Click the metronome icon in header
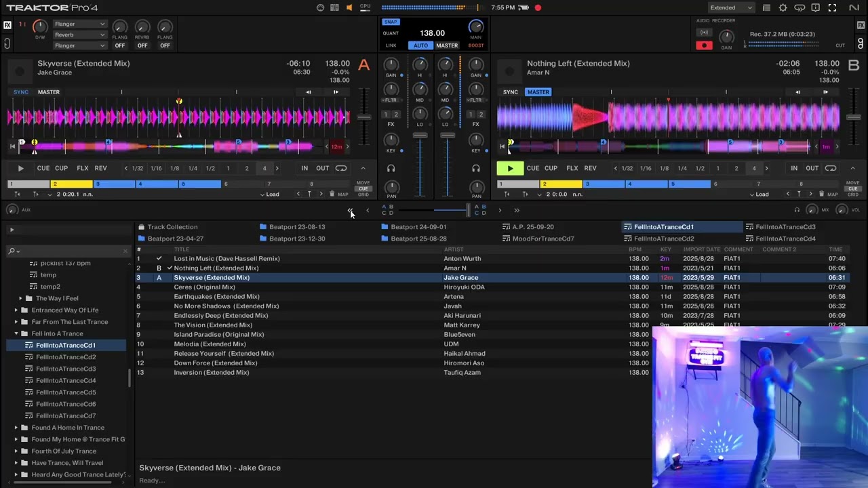868x488 pixels. tap(320, 7)
